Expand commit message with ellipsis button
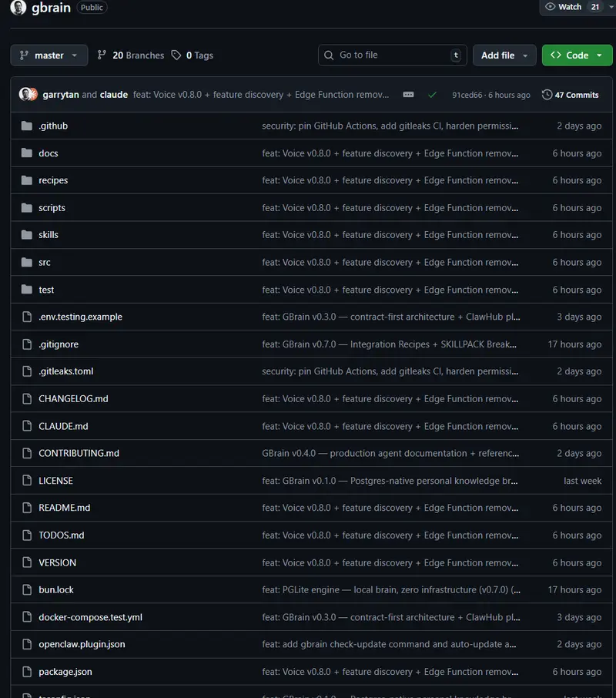The width and height of the screenshot is (616, 698). [408, 95]
